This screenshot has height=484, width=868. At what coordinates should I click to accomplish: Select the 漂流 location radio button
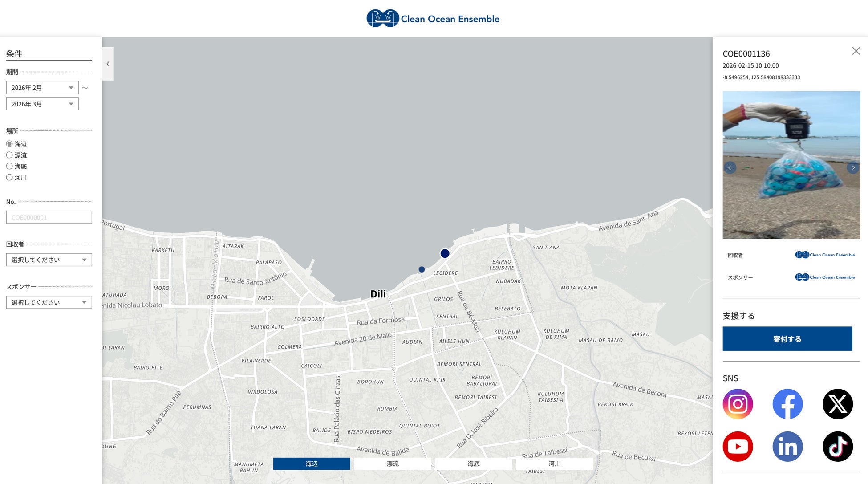tap(9, 155)
